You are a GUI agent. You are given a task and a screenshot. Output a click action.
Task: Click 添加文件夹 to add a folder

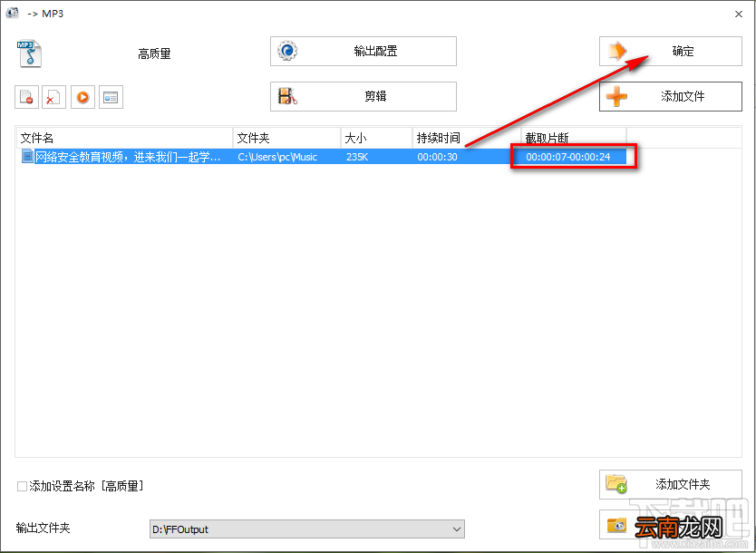point(670,484)
